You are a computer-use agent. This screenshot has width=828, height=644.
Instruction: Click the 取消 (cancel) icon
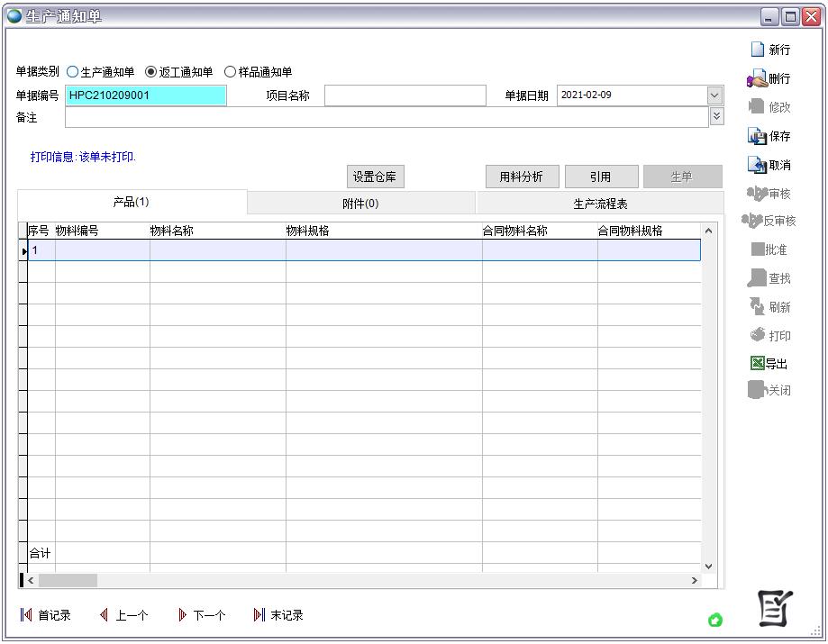tap(769, 165)
